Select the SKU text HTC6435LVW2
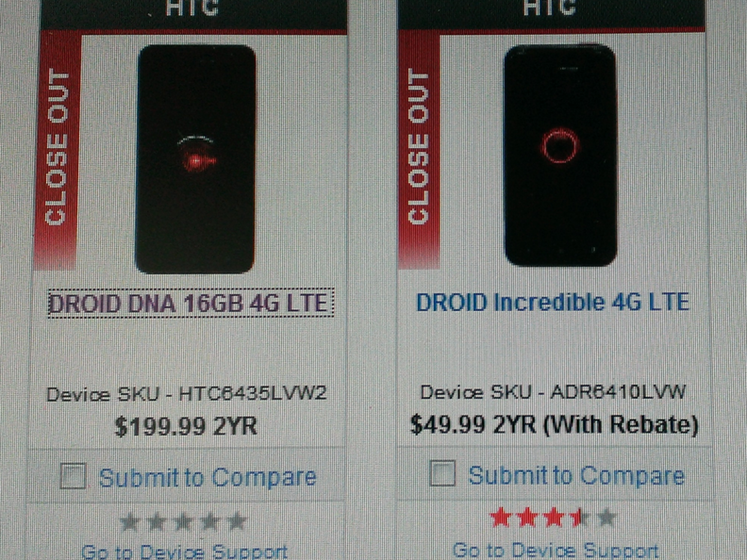Screen dimensions: 747x560 pos(253,394)
